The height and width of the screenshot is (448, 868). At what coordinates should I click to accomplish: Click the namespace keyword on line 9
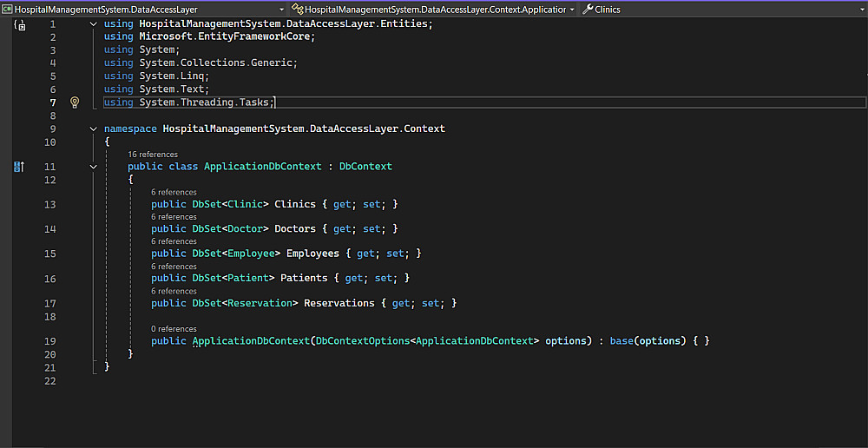(130, 129)
